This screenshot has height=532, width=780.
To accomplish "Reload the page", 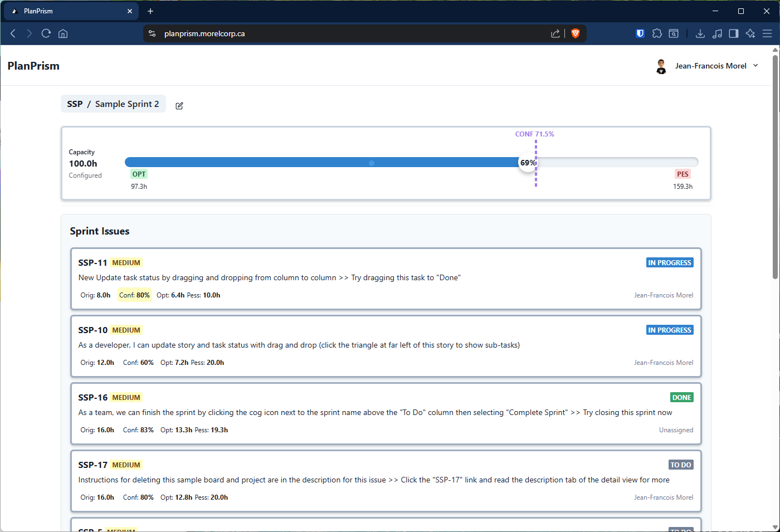I will [46, 33].
